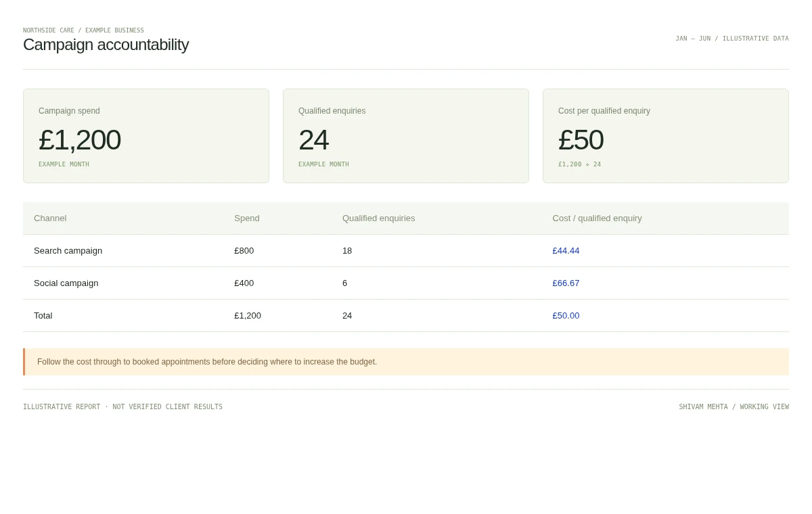
Task: Click the Shivam Mehta / Working View footer
Action: (734, 407)
